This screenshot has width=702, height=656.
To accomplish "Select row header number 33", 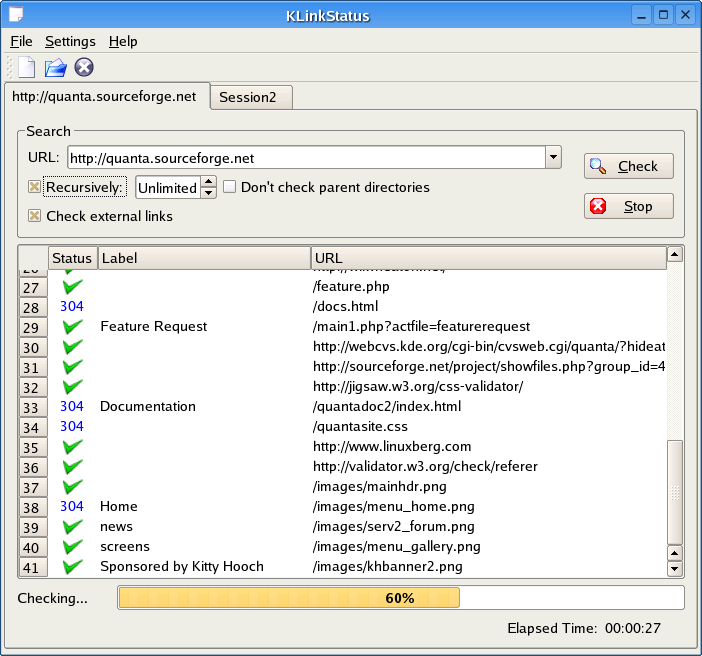I will (33, 407).
